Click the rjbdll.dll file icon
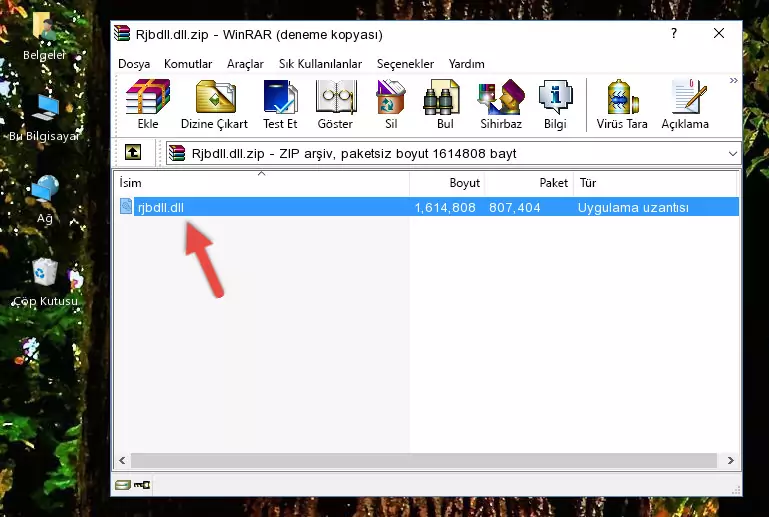The height and width of the screenshot is (517, 769). coord(126,207)
